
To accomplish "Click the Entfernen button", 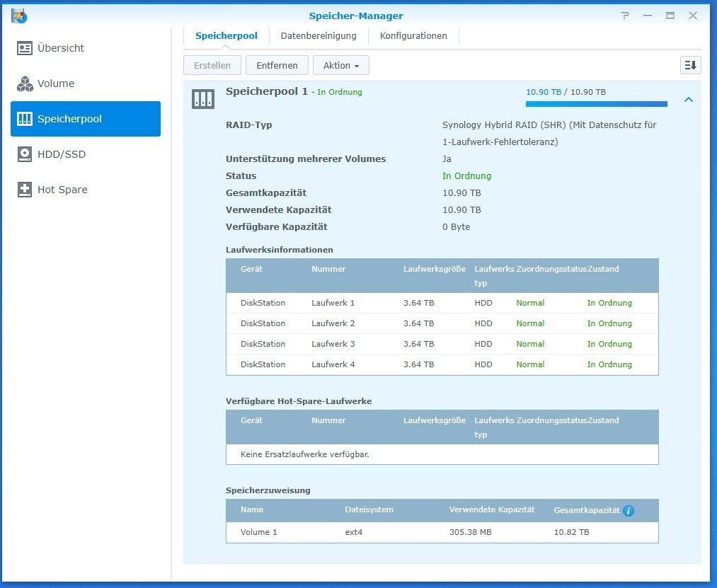I will click(x=277, y=65).
